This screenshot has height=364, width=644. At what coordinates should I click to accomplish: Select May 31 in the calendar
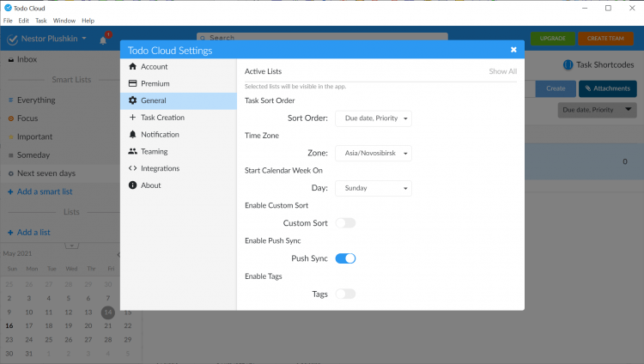(x=28, y=354)
